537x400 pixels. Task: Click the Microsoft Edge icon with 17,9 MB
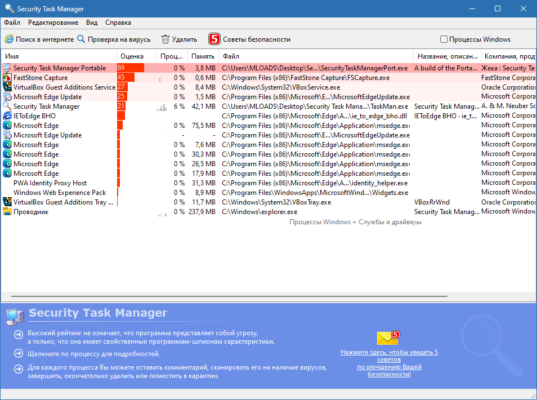[7, 173]
